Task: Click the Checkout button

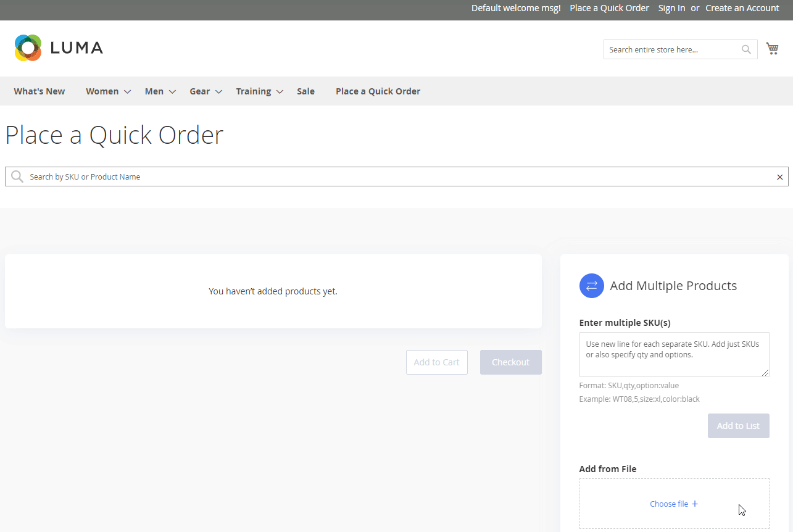Action: (511, 362)
